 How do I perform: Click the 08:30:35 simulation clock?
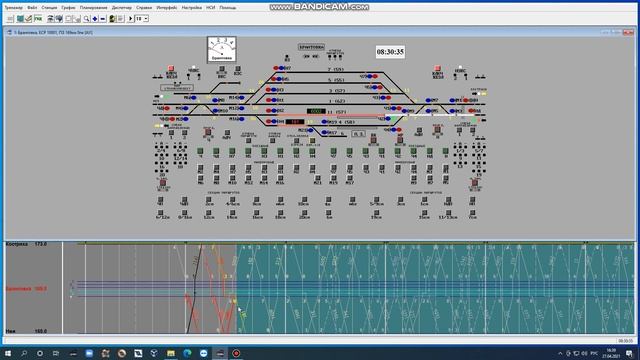[390, 52]
